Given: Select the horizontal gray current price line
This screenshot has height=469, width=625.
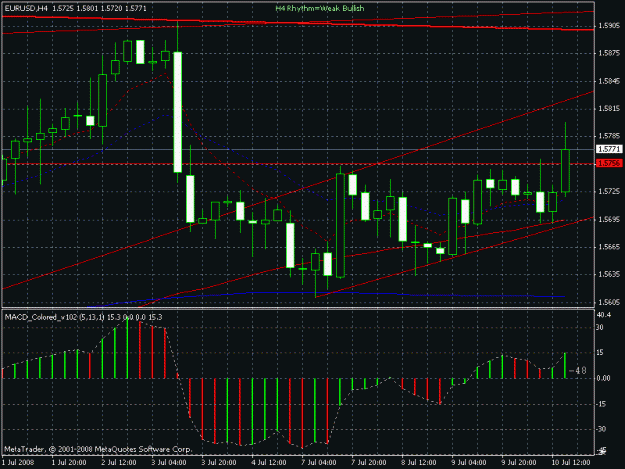Looking at the screenshot, I should 298,149.
